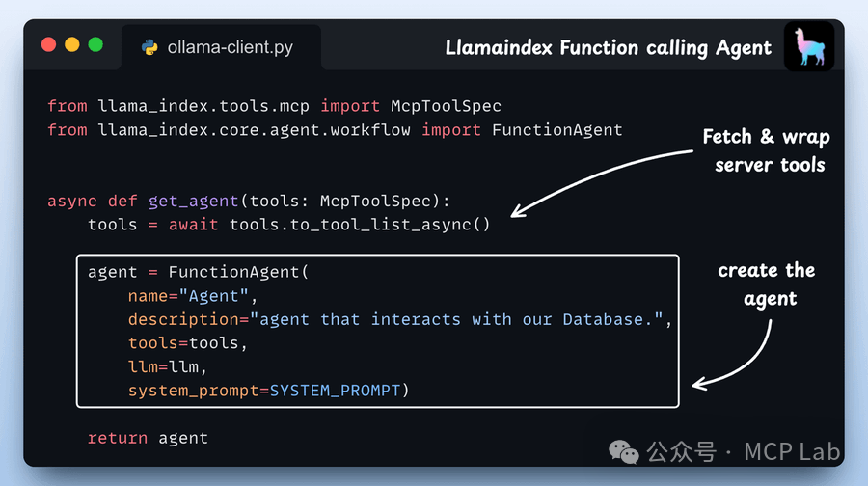
Task: Click 'llama_index.tools.mcp' module path
Action: click(203, 106)
